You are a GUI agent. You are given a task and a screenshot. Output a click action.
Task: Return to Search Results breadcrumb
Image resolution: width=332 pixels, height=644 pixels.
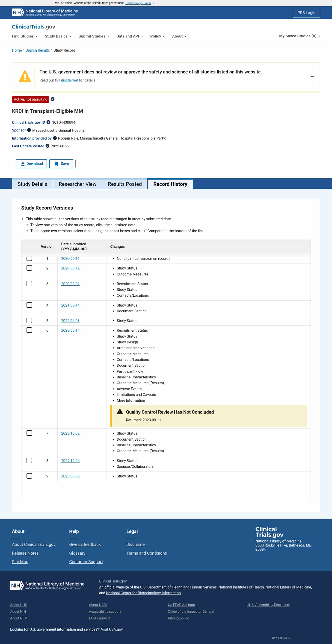point(38,50)
